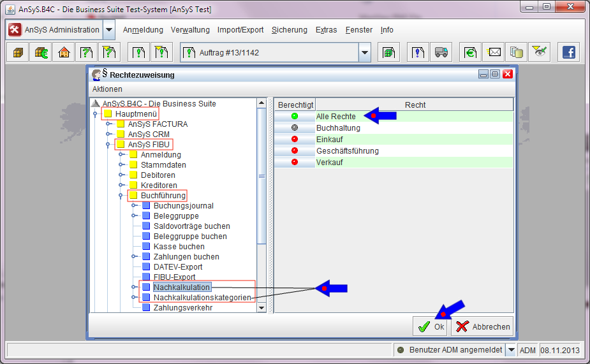Image resolution: width=590 pixels, height=364 pixels.
Task: Expand the AnSyS FACTURA tree node
Action: pyautogui.click(x=108, y=124)
